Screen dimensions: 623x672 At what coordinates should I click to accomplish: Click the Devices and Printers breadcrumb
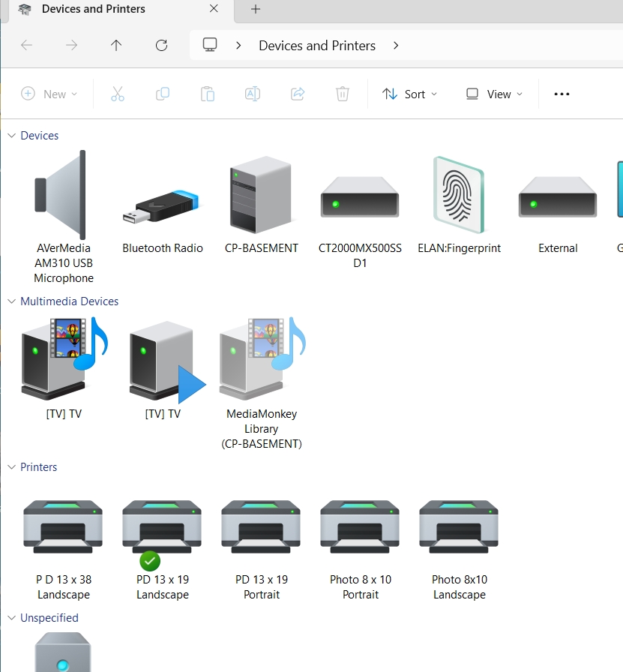click(317, 46)
